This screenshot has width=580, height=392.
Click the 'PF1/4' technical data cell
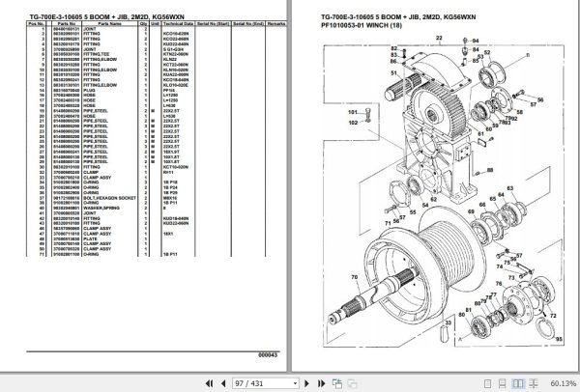click(168, 90)
